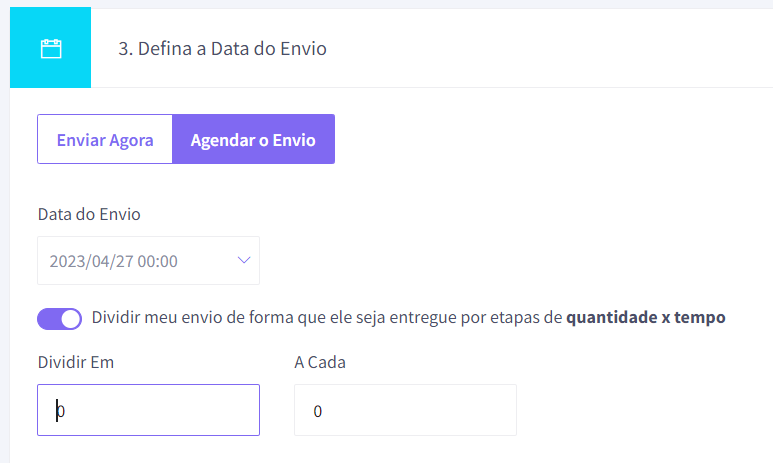This screenshot has height=463, width=773.
Task: Click the A Cada field label
Action: 320,362
